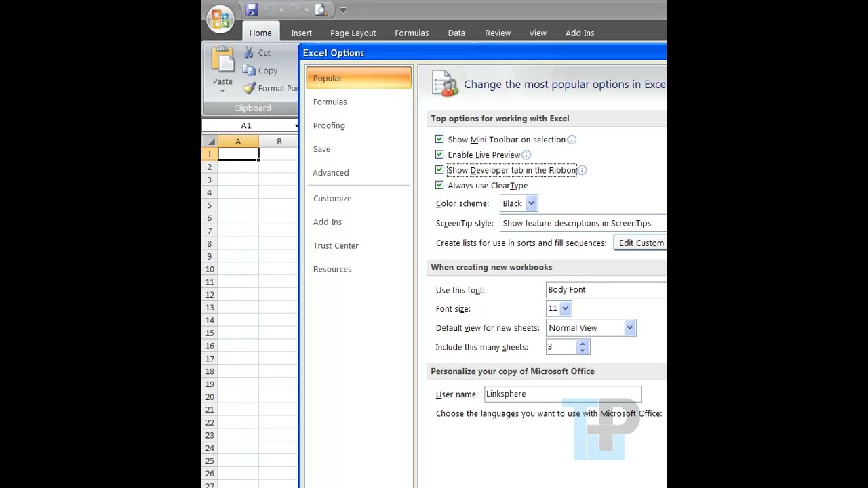The image size is (868, 488).
Task: Click the Edit Custom Lists button
Action: tap(640, 243)
